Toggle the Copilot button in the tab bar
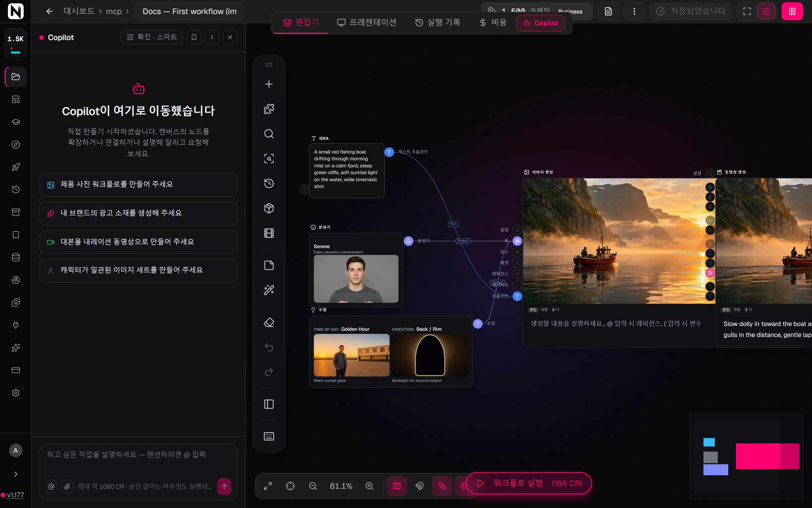 pyautogui.click(x=540, y=23)
